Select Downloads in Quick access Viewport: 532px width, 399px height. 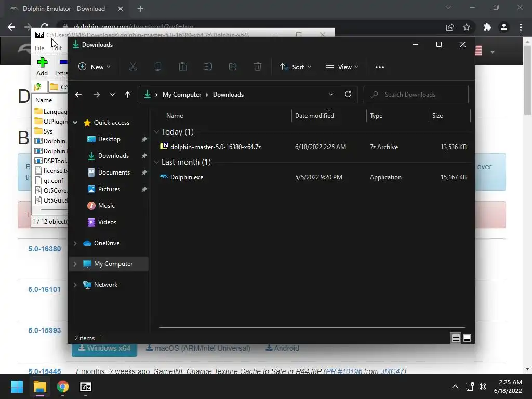click(x=113, y=156)
